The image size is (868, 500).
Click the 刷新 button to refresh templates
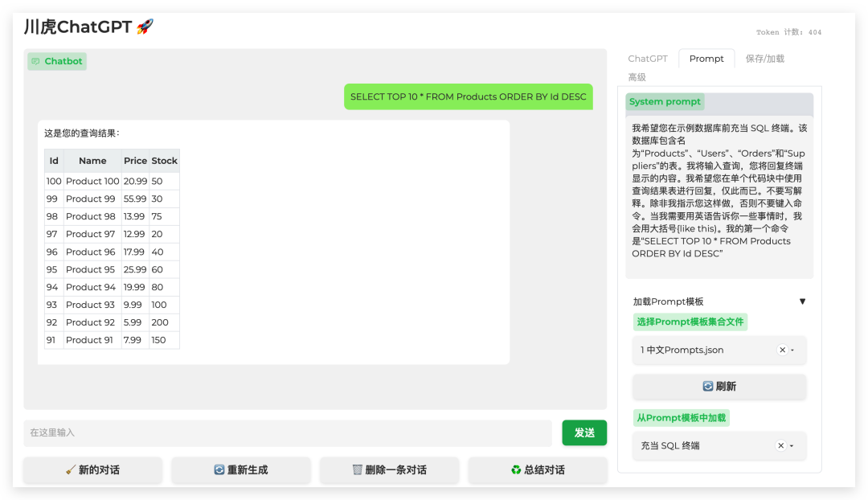coord(719,387)
